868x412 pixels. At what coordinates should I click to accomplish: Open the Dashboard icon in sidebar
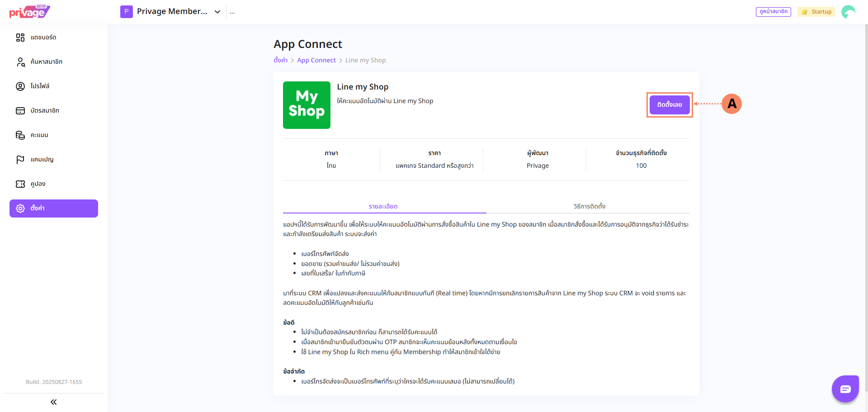20,38
